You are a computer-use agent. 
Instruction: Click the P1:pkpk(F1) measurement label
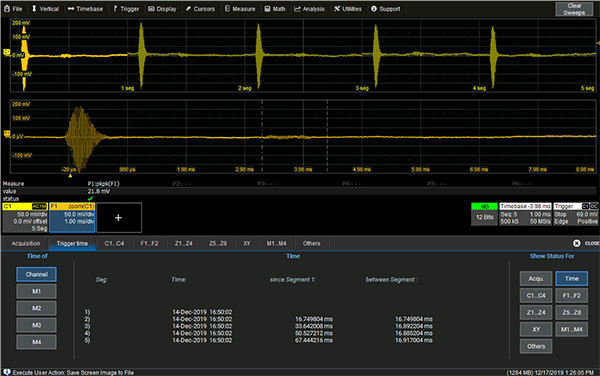pos(103,184)
